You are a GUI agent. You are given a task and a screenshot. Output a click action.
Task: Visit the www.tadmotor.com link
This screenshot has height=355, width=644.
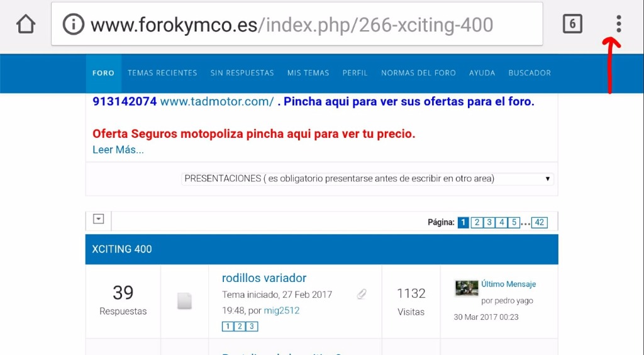click(217, 101)
